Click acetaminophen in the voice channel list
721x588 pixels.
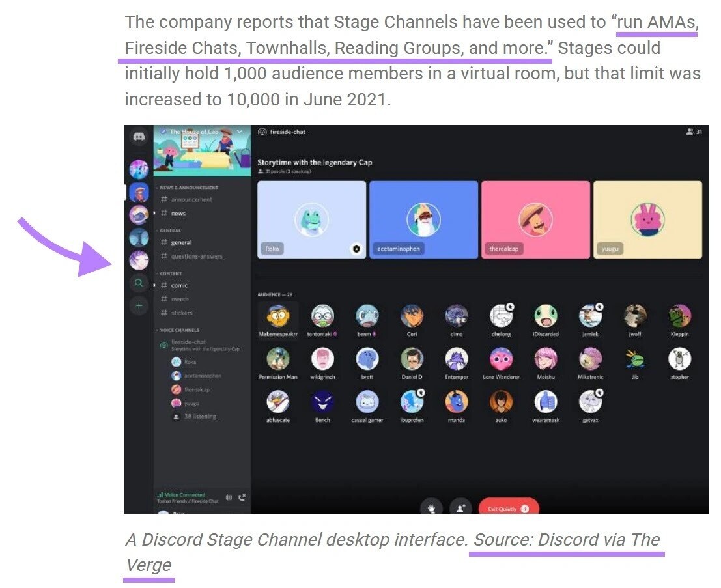pos(196,376)
